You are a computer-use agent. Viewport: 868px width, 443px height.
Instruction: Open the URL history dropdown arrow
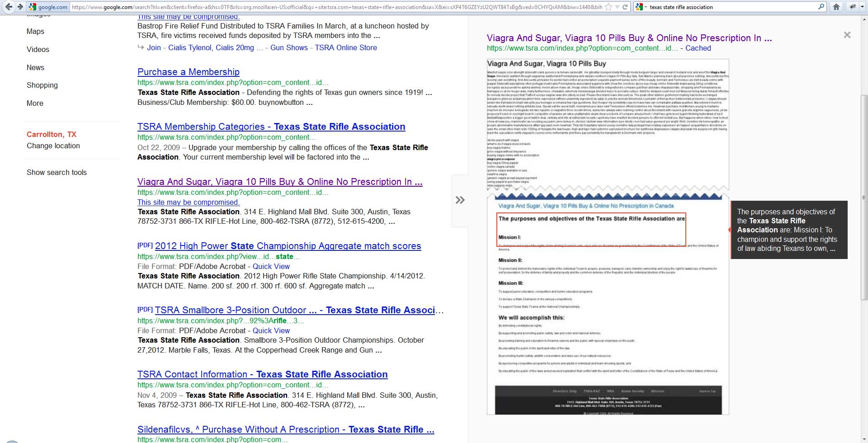[x=617, y=7]
